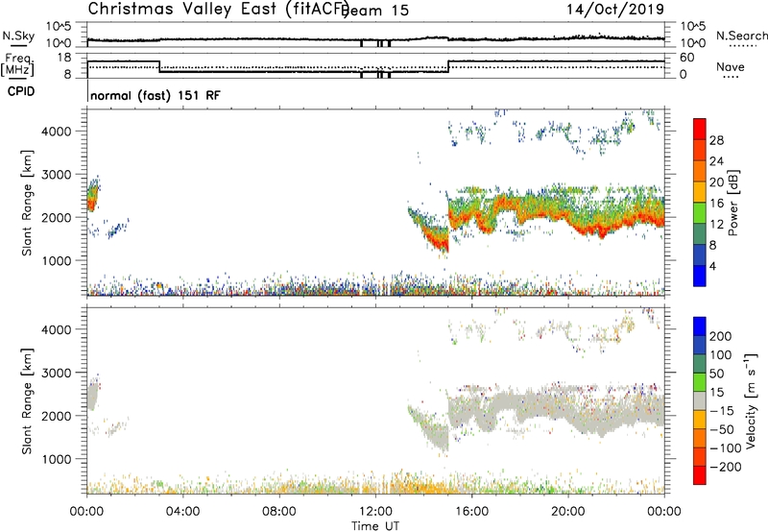Click the Christmas Valley East (fitACF) title
768x532 pixels.
[218, 9]
